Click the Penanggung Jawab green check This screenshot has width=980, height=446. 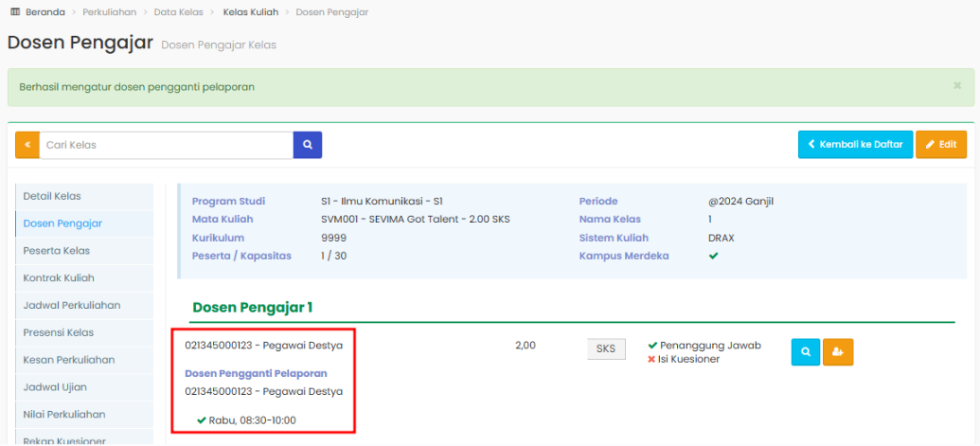(652, 346)
